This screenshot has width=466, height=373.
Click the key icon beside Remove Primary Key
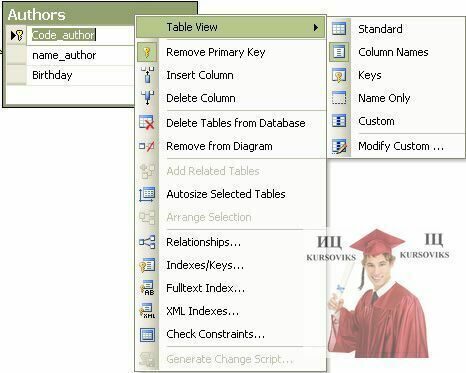[147, 52]
